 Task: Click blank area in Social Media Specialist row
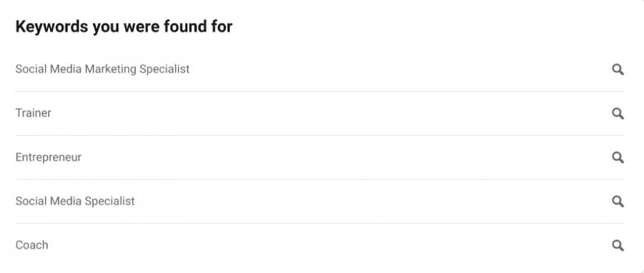[370, 202]
